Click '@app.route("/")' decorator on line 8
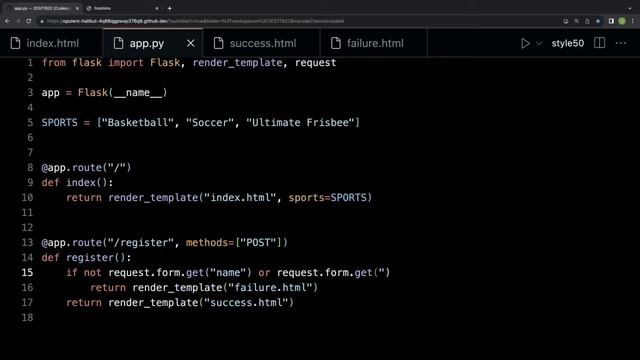This screenshot has height=360, width=640. coord(86,167)
